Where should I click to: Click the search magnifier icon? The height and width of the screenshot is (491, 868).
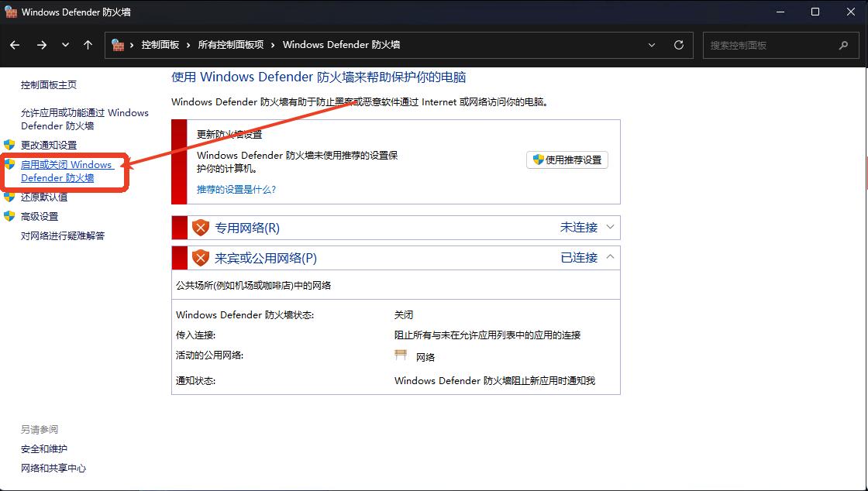coord(843,45)
